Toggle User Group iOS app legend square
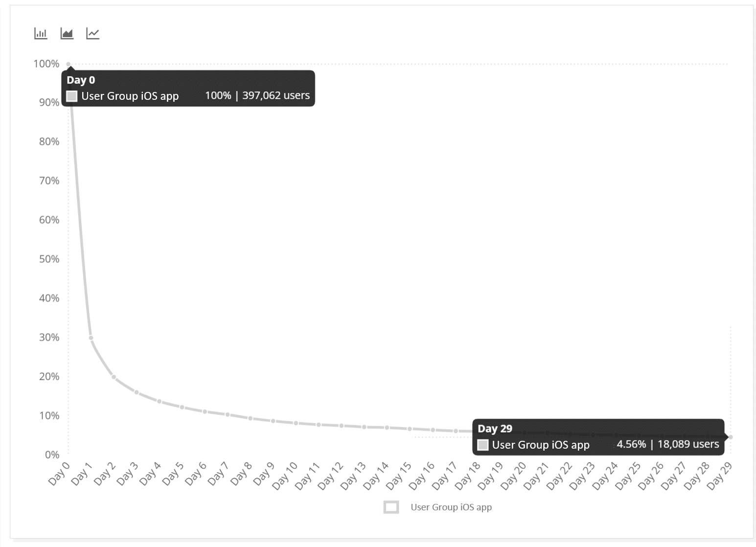 pos(391,507)
